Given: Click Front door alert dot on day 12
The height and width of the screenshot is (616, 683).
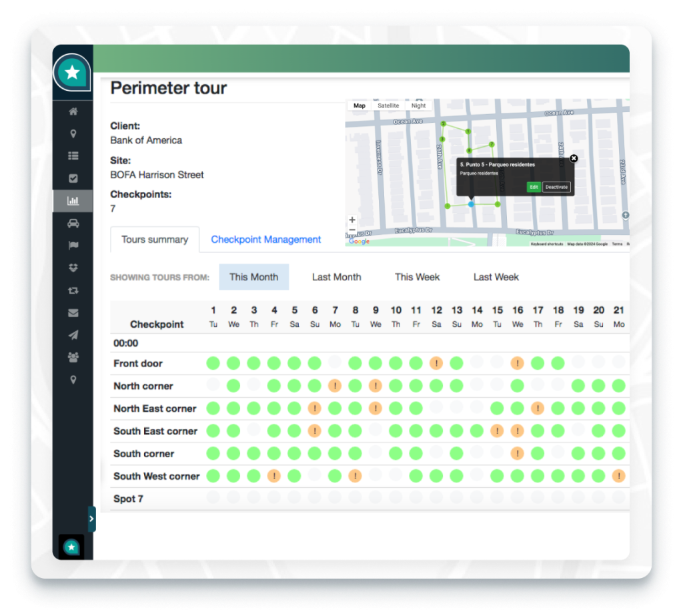Looking at the screenshot, I should (436, 363).
